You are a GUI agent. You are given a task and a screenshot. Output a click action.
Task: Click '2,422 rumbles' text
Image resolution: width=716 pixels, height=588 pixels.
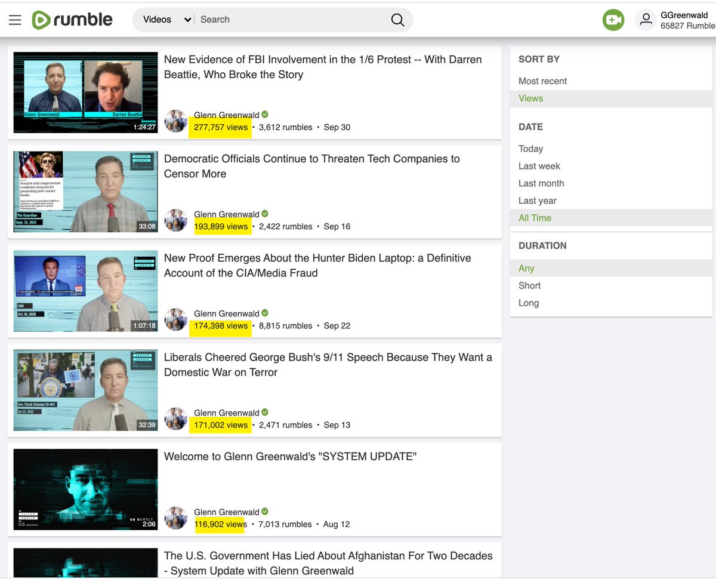pyautogui.click(x=286, y=226)
